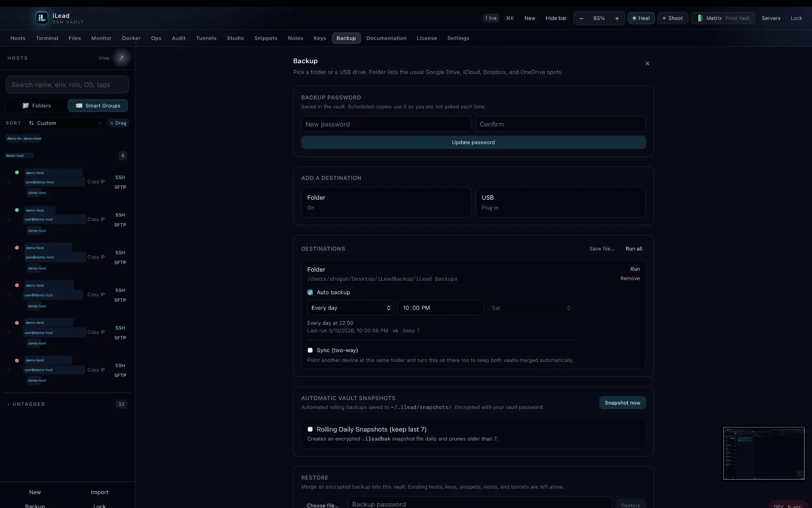Click the sort arrows icon beside Custom
The image size is (812, 508).
coord(31,123)
